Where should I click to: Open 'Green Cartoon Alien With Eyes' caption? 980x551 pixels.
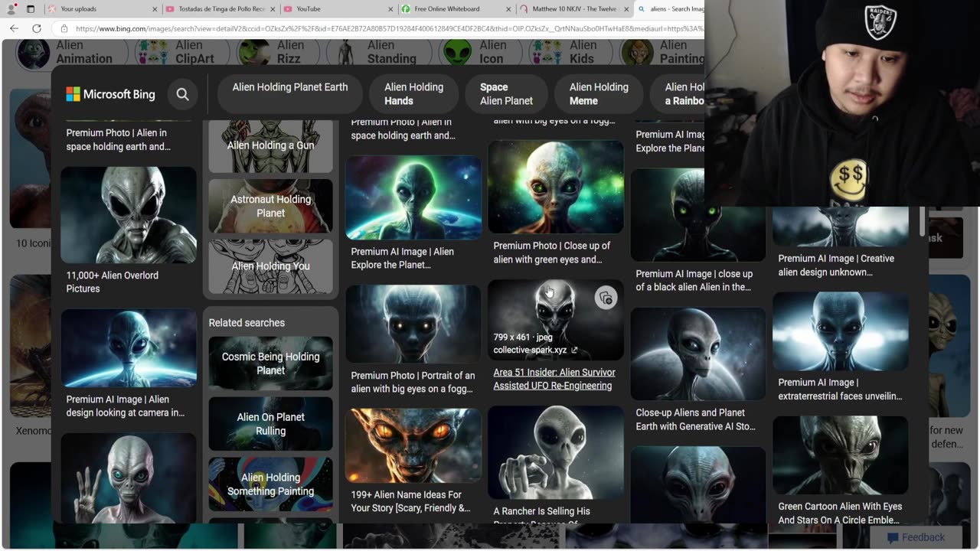pyautogui.click(x=840, y=513)
